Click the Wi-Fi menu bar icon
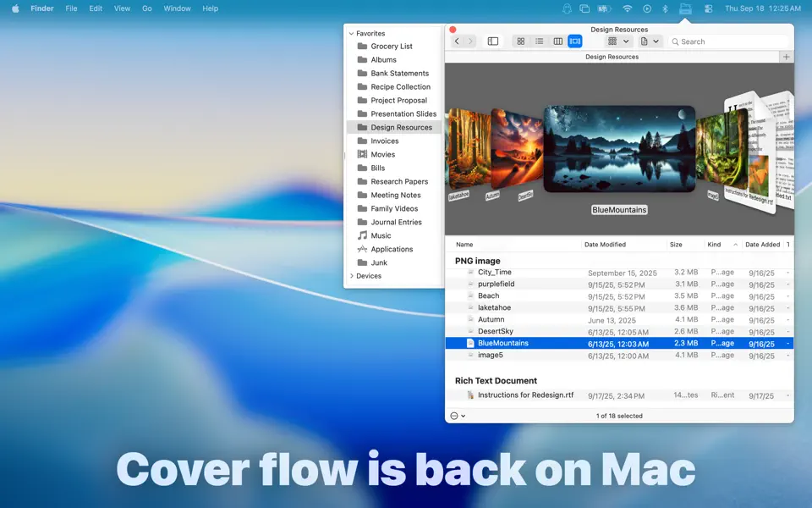Viewport: 812px width, 508px height. 627,8
